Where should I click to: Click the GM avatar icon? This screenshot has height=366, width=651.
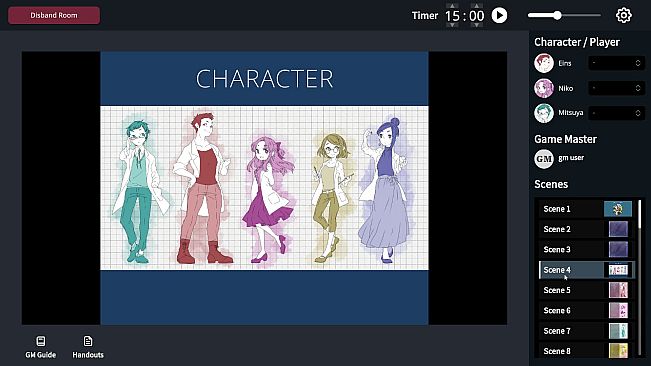pos(544,159)
